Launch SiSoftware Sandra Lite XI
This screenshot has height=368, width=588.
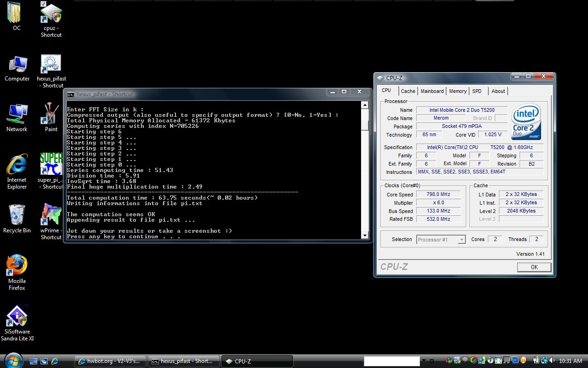click(x=17, y=323)
